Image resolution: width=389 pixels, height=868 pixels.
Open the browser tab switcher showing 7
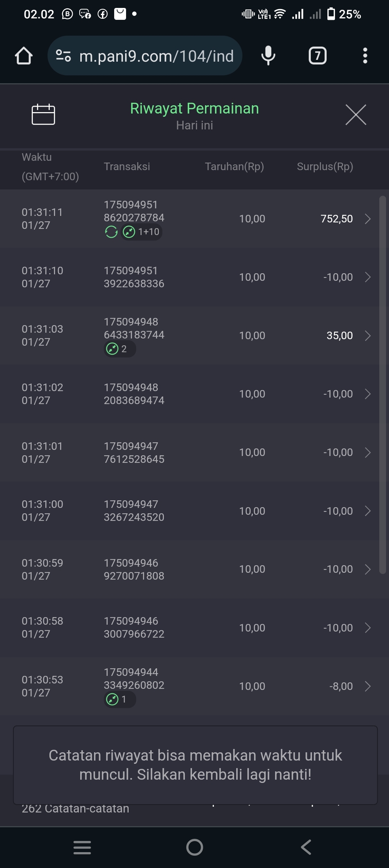tap(317, 56)
